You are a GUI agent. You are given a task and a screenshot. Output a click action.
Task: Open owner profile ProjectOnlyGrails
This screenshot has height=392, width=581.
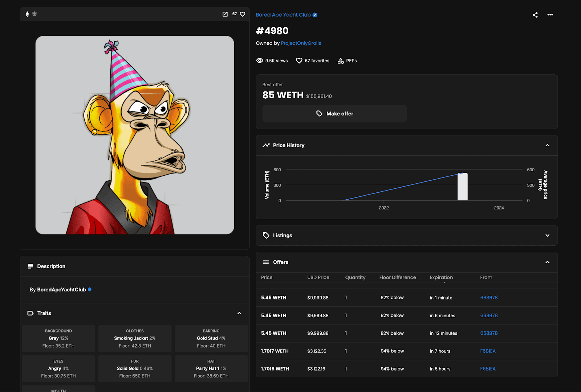301,43
